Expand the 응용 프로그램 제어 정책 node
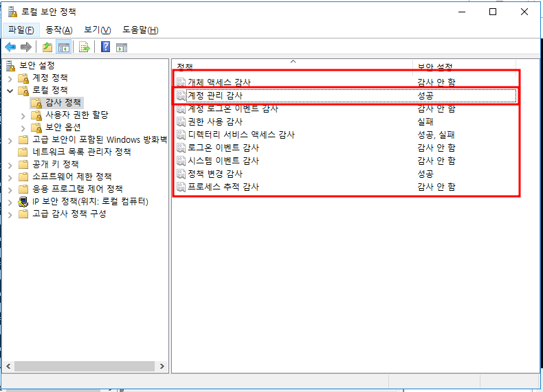This screenshot has width=543, height=392. [x=10, y=190]
